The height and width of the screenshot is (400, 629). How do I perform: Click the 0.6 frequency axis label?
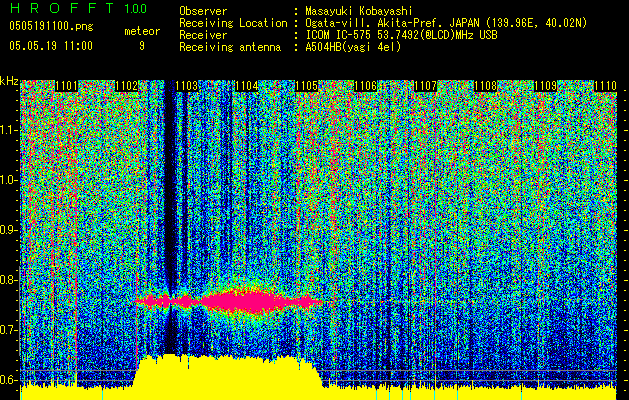(x=9, y=380)
